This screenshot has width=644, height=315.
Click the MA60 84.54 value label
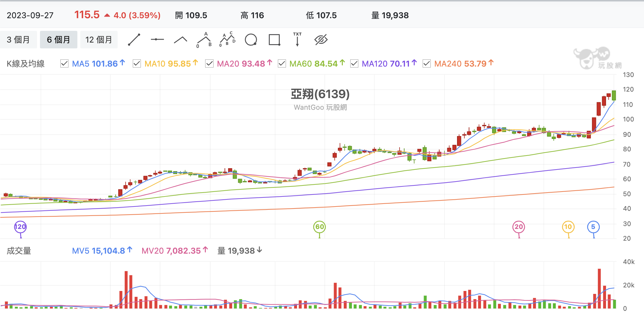317,64
